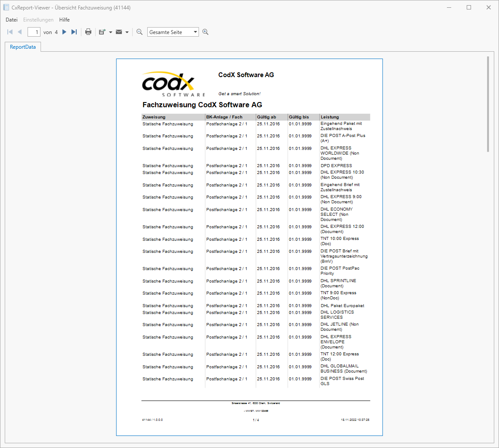Click the CxReport-Viewer application icon in title bar
This screenshot has width=499, height=448.
pos(6,7)
